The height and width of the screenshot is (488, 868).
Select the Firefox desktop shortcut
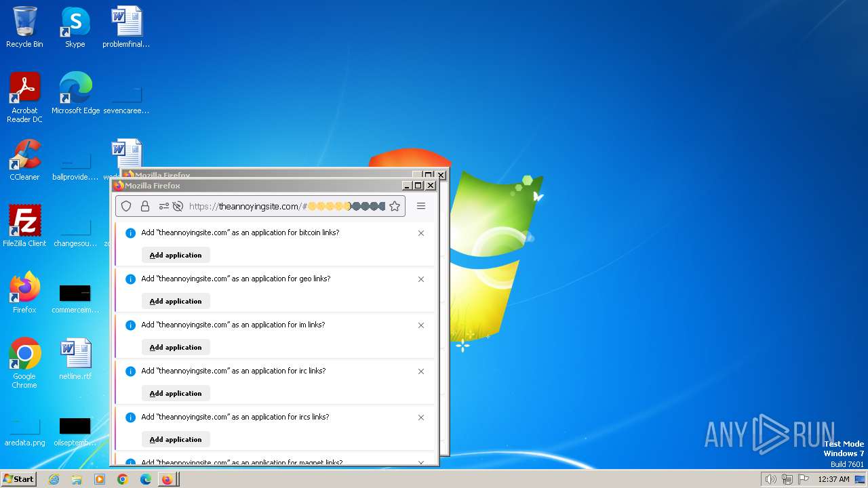(x=24, y=293)
